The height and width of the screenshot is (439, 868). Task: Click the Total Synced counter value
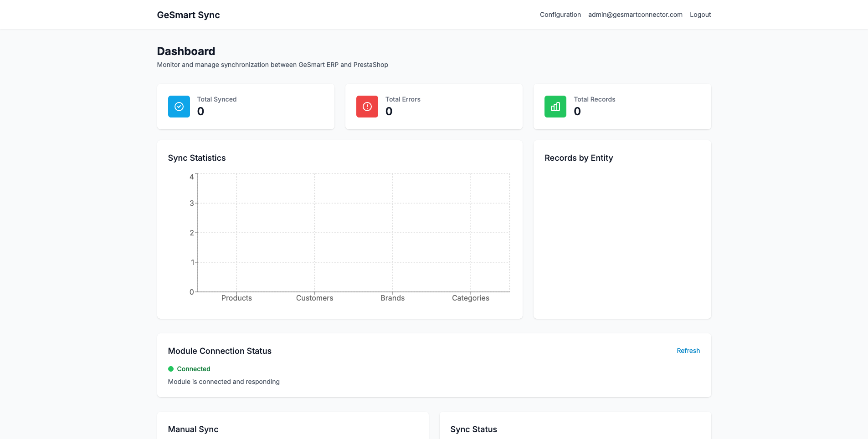pos(200,111)
